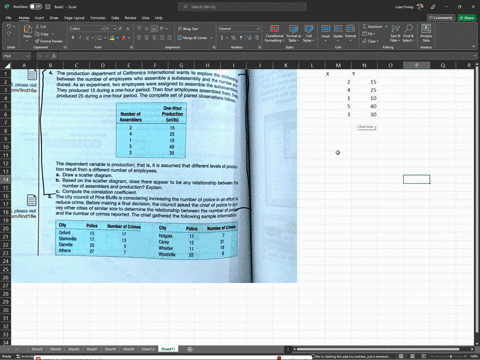Collapse the ribbon with the chevron
Screen dimensions: 480x360
coord(474,46)
